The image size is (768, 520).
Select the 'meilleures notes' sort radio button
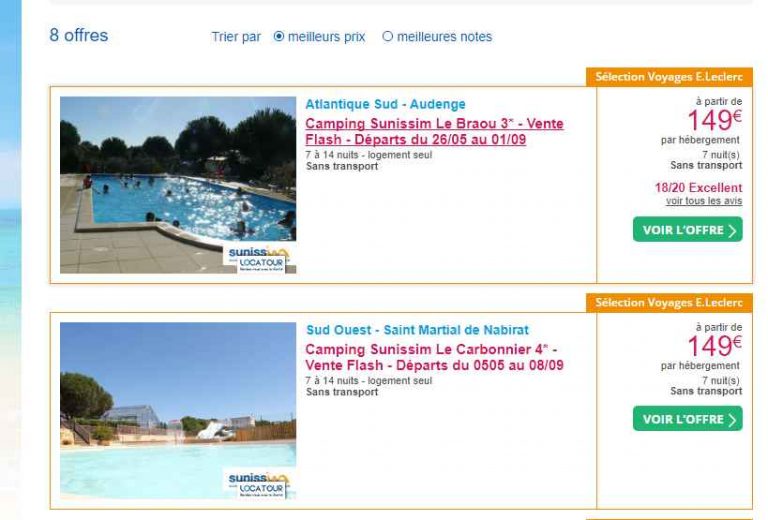[387, 37]
